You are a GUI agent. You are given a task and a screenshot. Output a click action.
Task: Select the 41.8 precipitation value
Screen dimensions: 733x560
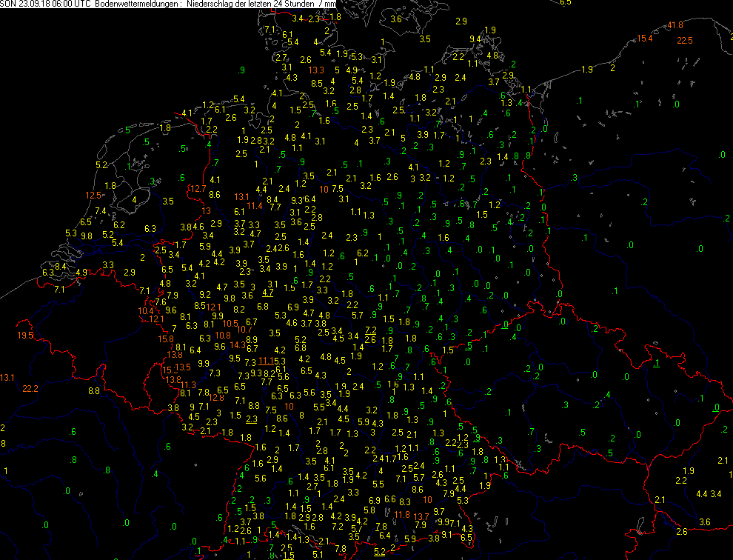click(x=675, y=25)
